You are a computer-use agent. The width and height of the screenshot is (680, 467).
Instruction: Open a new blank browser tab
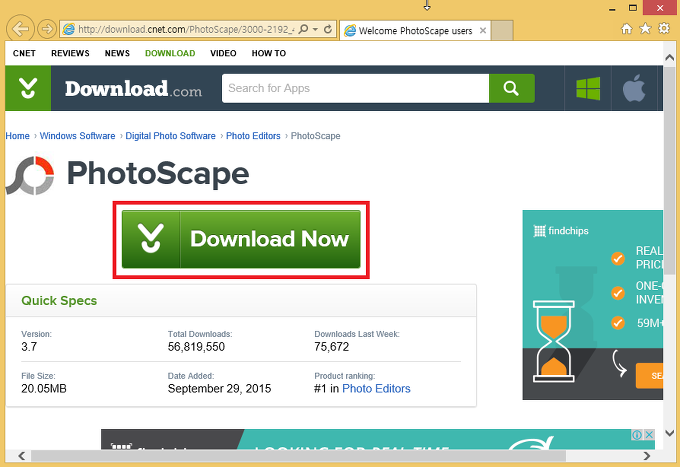(x=502, y=30)
